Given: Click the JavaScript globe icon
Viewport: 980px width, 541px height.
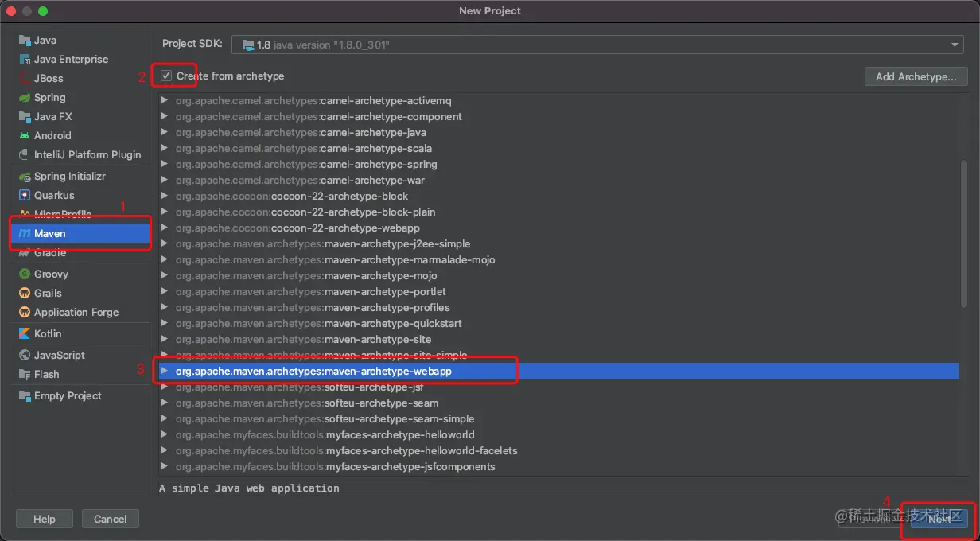Looking at the screenshot, I should click(x=25, y=355).
